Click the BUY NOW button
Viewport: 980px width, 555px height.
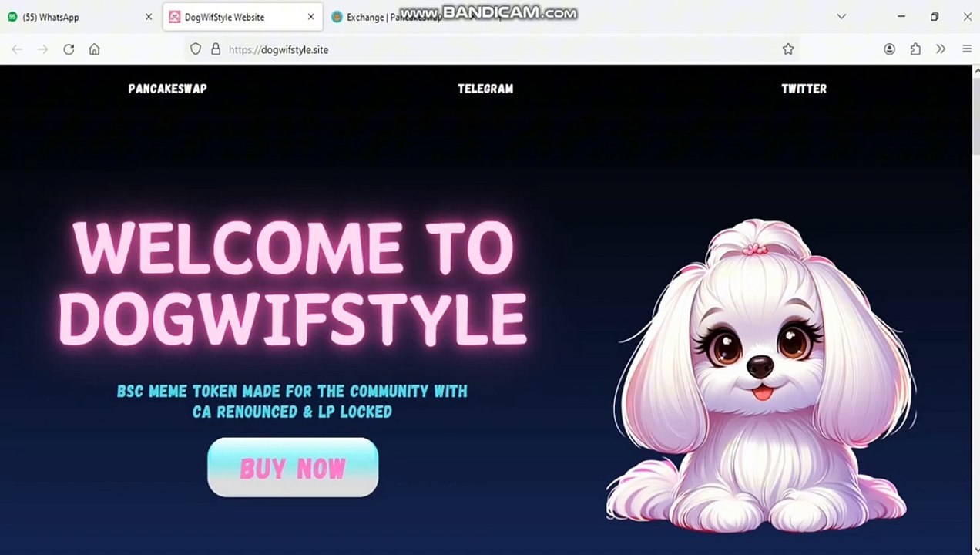pos(293,467)
